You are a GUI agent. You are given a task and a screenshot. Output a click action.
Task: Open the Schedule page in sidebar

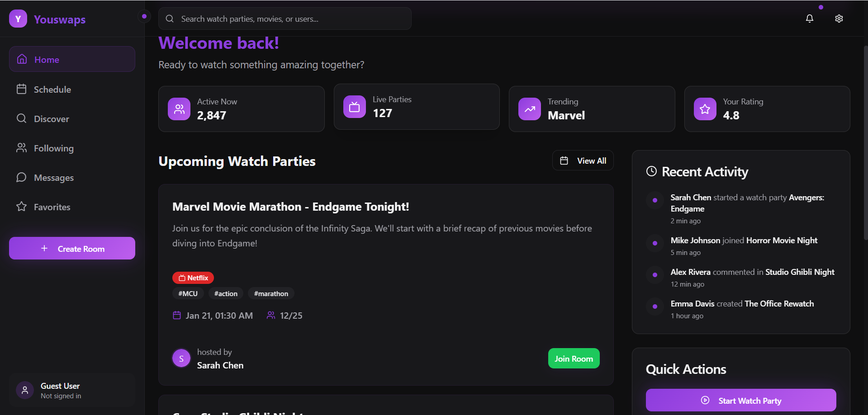(52, 90)
